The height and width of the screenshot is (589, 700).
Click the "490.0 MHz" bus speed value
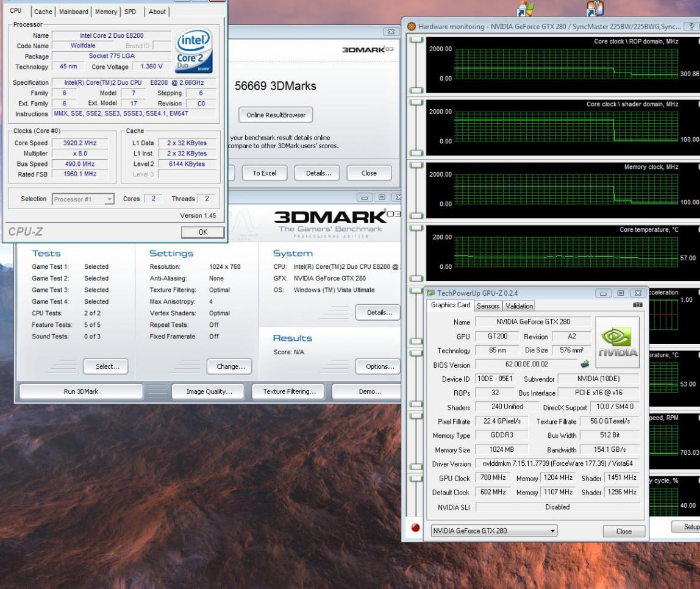[x=80, y=164]
